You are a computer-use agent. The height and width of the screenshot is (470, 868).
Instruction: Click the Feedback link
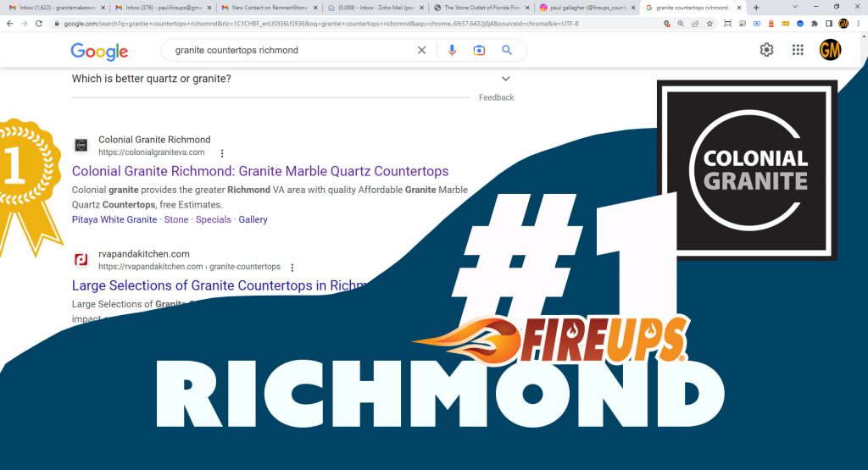coord(496,97)
